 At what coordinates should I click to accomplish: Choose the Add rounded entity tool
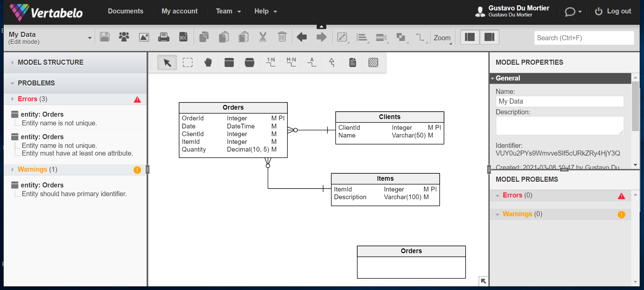point(250,62)
